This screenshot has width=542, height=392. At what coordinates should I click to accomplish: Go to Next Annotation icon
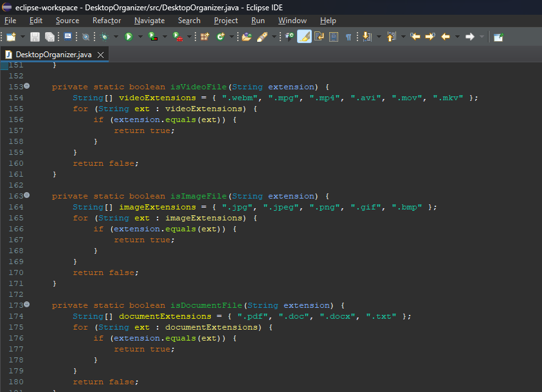tap(366, 37)
